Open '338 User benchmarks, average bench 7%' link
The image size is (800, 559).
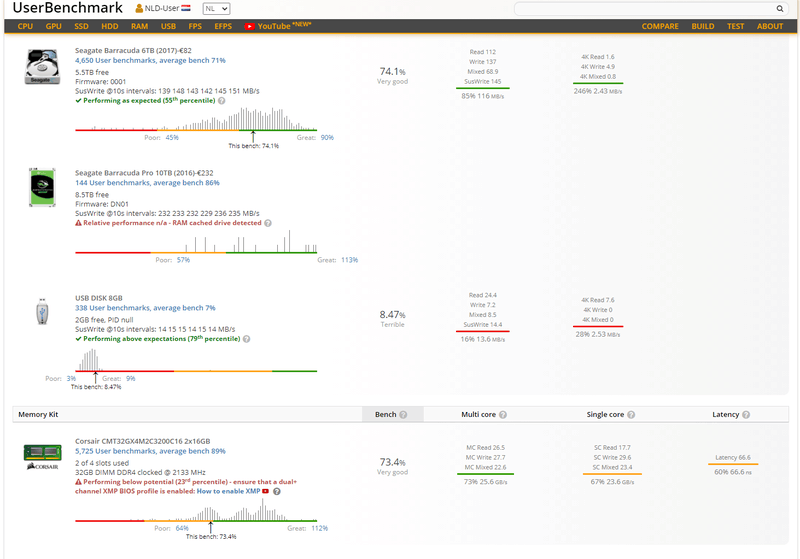145,308
